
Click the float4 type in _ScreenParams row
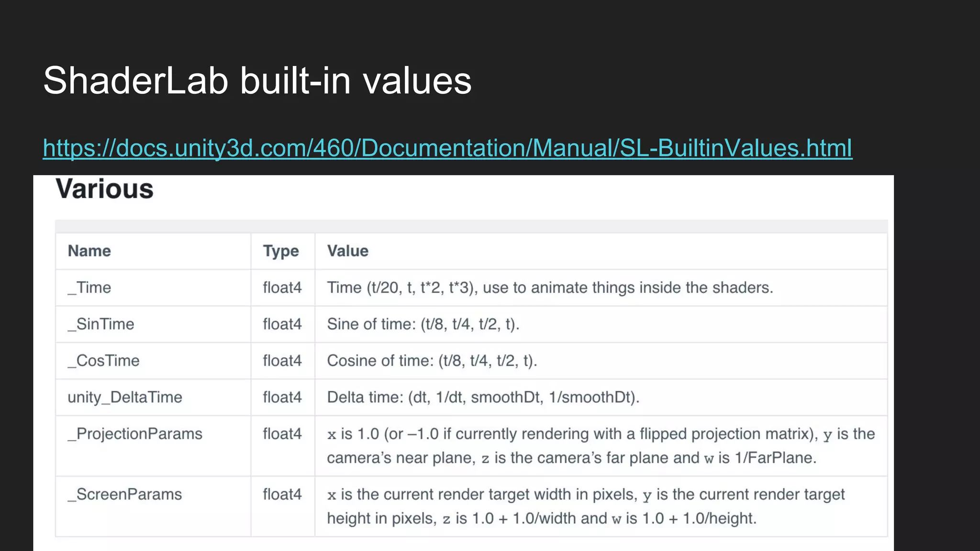pos(282,494)
